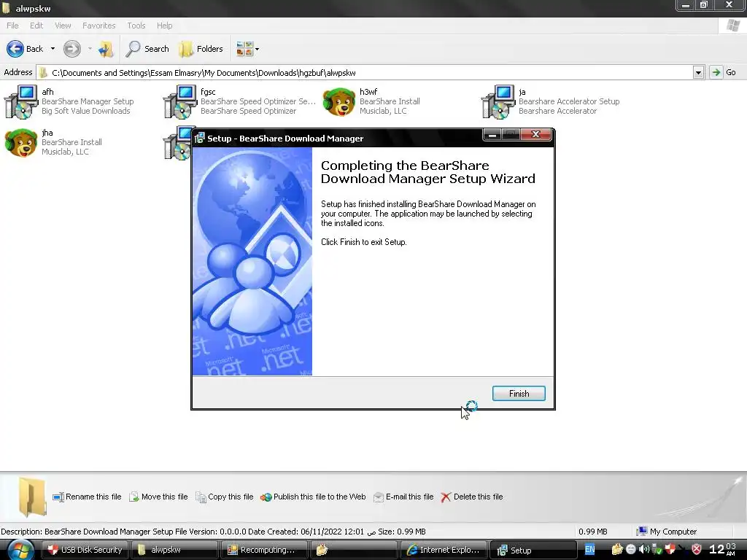
Task: Click the Windows Start orb
Action: tap(20, 551)
